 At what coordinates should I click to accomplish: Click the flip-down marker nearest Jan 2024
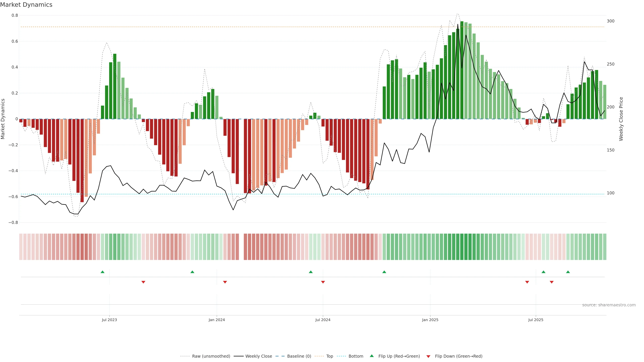(225, 282)
